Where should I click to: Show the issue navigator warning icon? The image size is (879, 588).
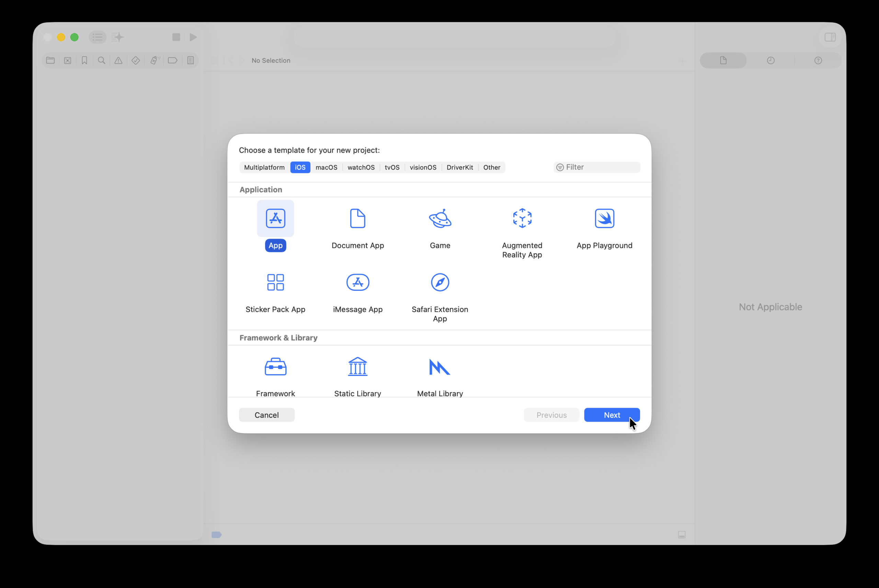click(118, 60)
